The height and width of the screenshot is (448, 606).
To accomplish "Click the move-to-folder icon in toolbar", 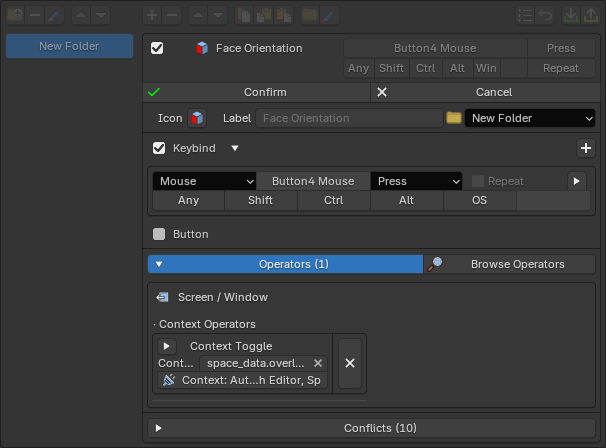I will [x=310, y=15].
